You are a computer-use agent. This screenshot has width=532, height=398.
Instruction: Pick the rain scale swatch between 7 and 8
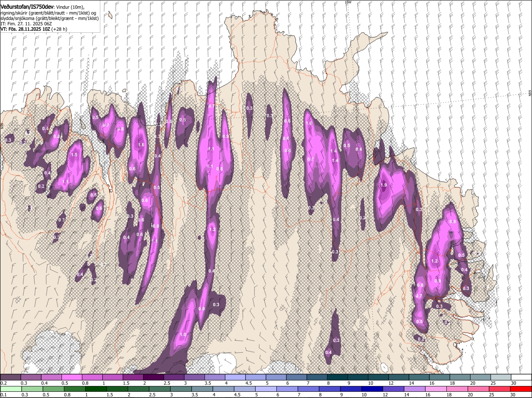click(309, 389)
